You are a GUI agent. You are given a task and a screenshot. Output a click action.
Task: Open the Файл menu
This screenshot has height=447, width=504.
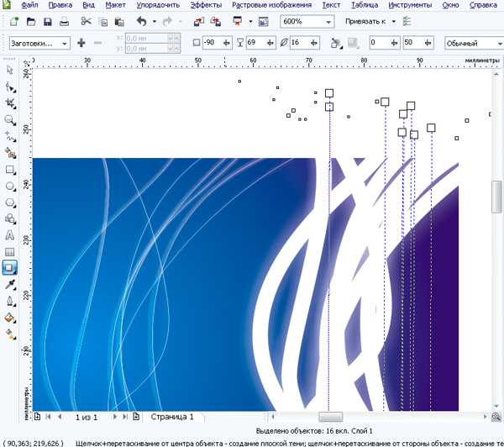click(x=29, y=5)
